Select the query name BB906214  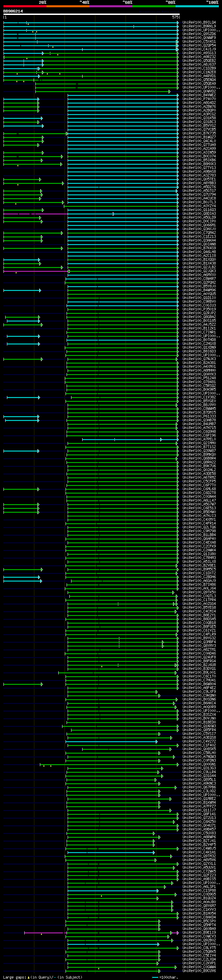pyautogui.click(x=13, y=11)
